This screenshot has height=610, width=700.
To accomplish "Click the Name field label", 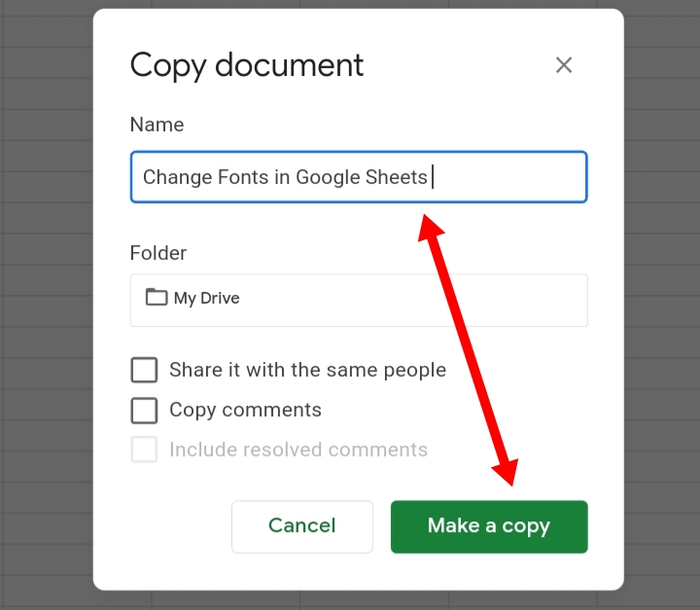I will tap(157, 125).
